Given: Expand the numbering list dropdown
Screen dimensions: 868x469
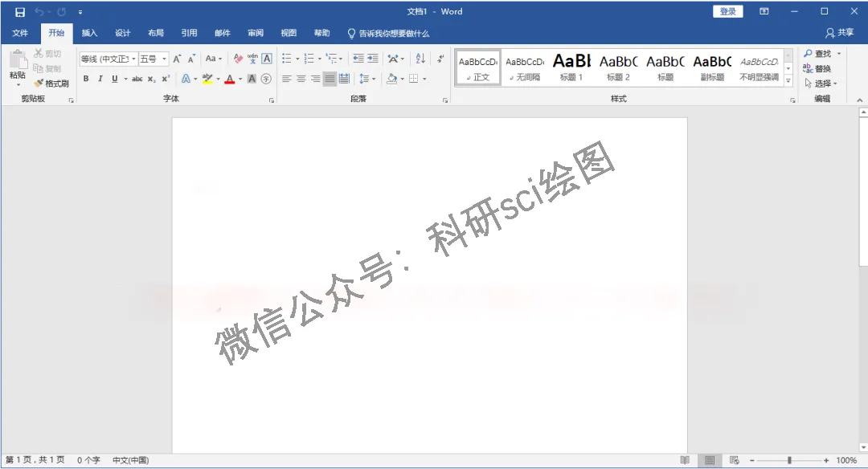Looking at the screenshot, I should (320, 59).
